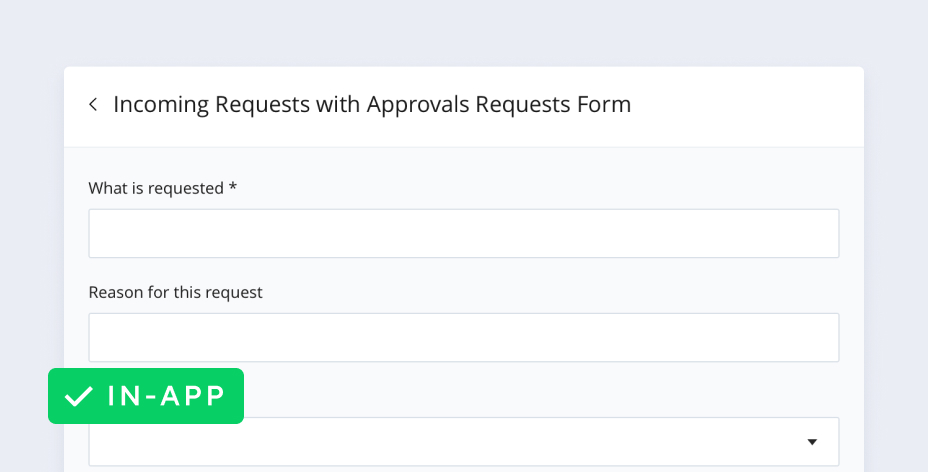
Task: Click the Reason for this request label
Action: (x=175, y=292)
